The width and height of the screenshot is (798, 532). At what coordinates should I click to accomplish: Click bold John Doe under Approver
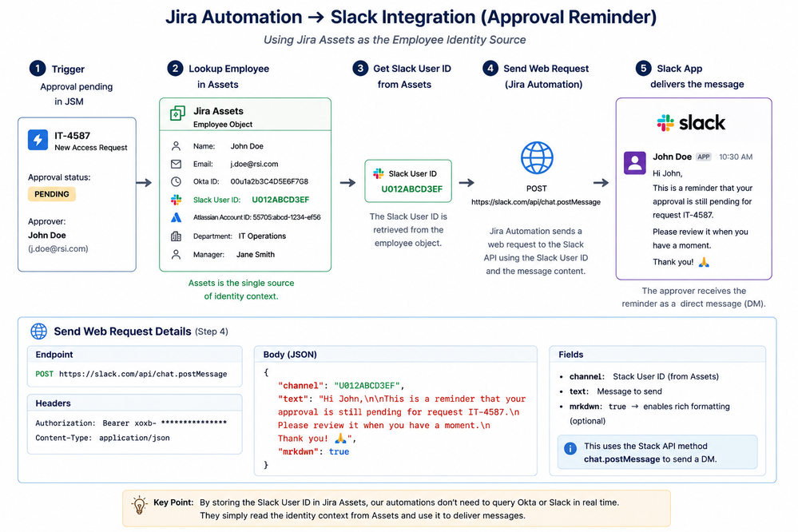[x=47, y=235]
